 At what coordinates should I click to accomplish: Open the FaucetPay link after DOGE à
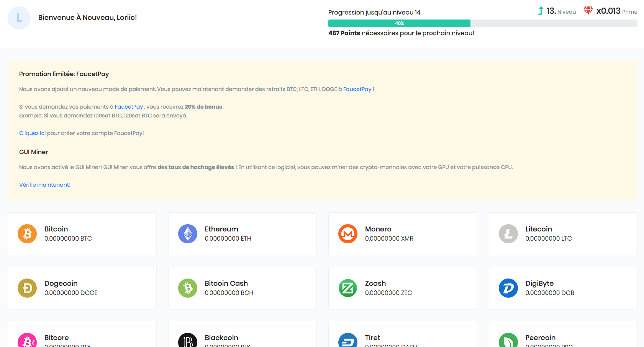(357, 89)
